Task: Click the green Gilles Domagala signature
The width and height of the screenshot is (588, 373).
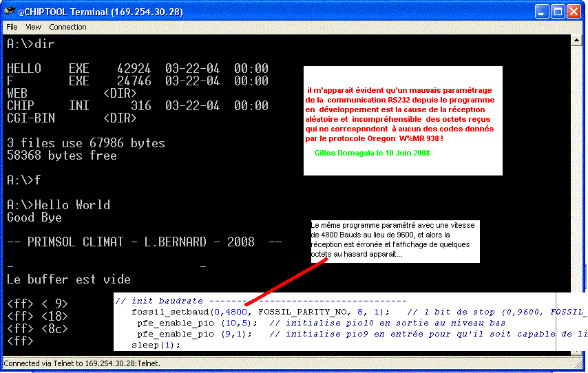Action: 372,153
